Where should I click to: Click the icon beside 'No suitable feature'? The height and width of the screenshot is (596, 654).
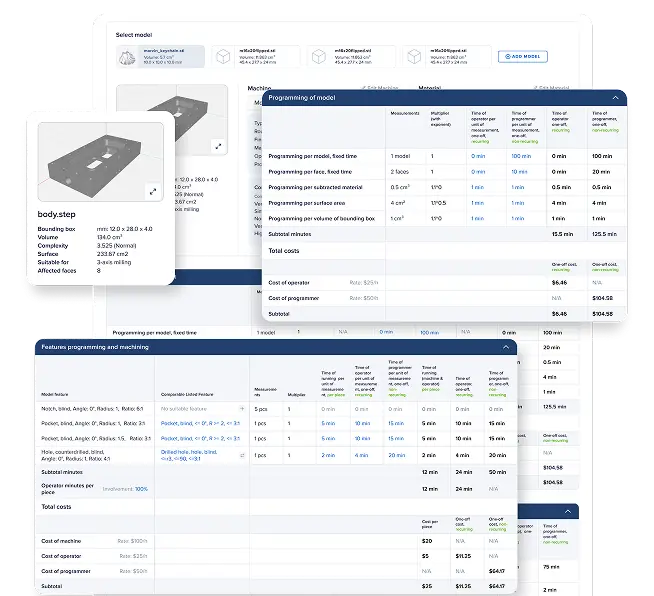(242, 409)
